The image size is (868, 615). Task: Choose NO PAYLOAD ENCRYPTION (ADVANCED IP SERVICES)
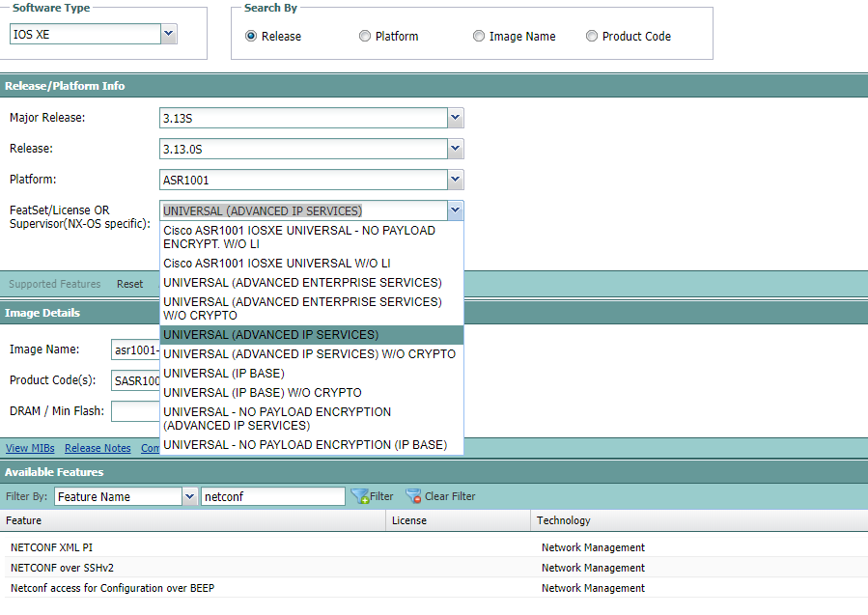click(x=312, y=419)
